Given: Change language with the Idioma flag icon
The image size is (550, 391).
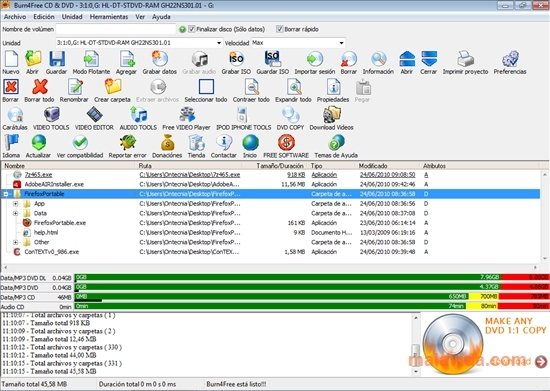Looking at the screenshot, I should (x=11, y=143).
